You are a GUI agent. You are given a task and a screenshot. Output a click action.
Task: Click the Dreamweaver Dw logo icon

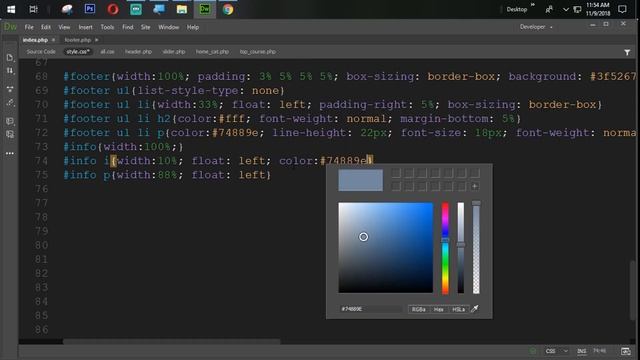pos(10,27)
